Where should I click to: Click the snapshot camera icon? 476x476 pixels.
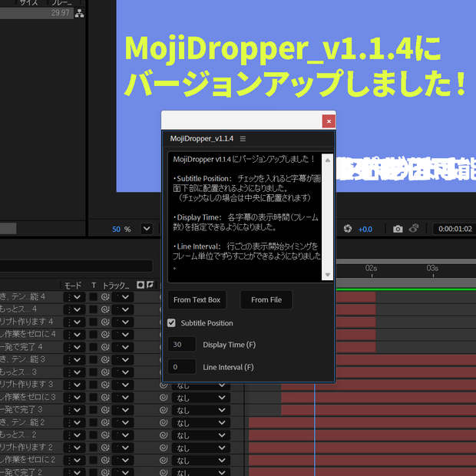pos(398,229)
